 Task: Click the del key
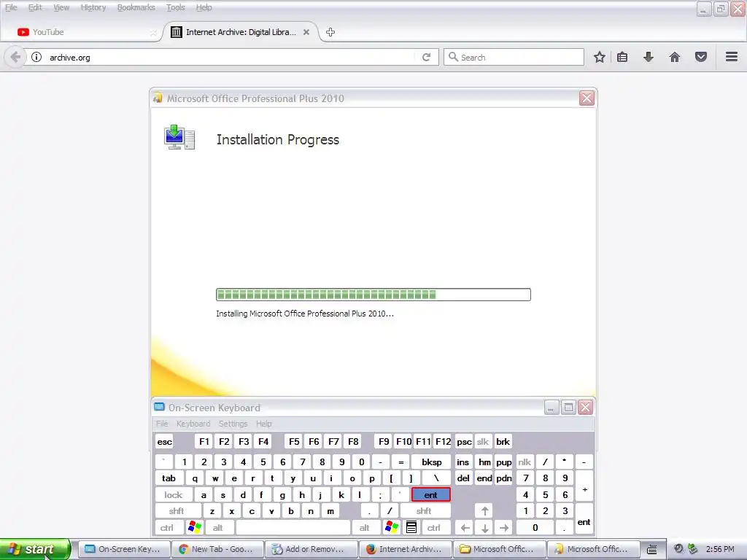click(x=463, y=478)
